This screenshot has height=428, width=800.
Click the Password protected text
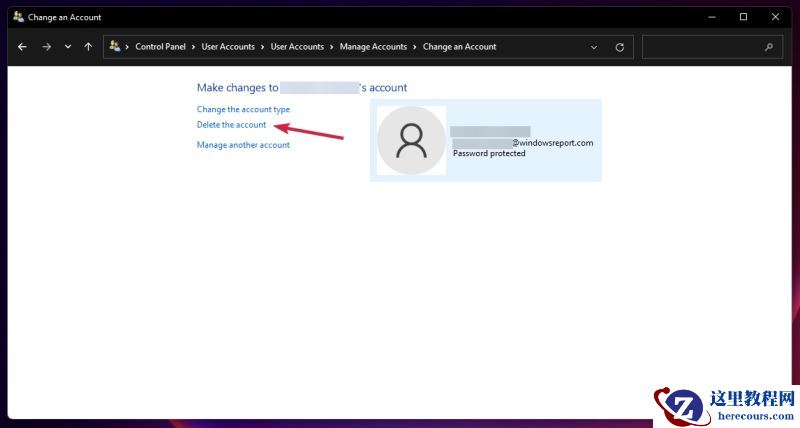489,153
